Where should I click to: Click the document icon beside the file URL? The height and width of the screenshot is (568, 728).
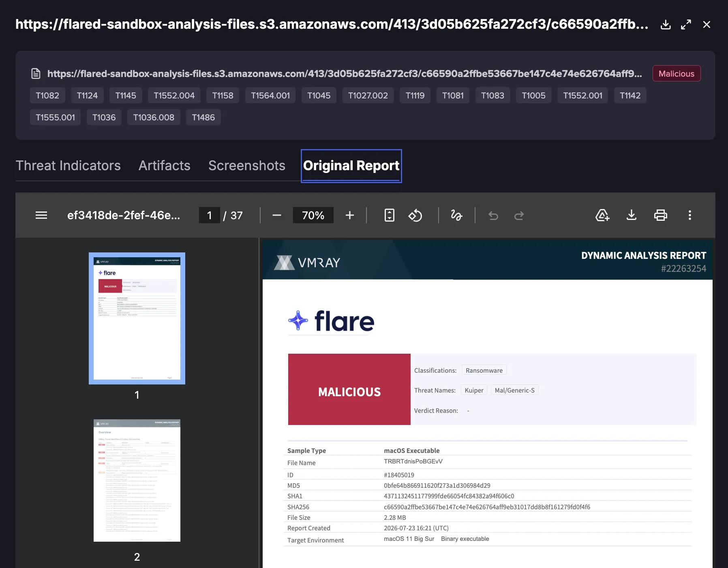click(x=36, y=74)
